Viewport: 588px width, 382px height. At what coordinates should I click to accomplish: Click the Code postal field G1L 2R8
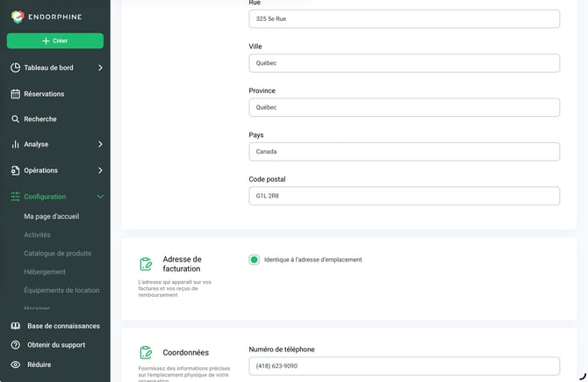click(x=405, y=196)
